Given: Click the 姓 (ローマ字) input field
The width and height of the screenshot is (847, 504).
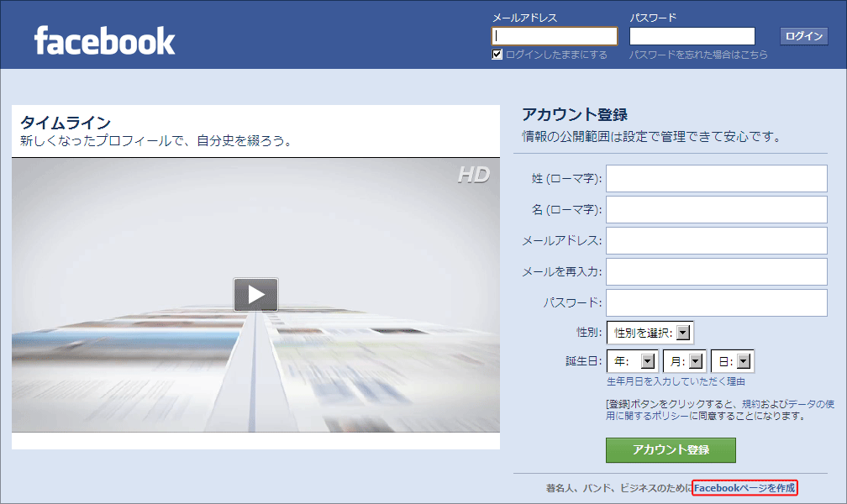Looking at the screenshot, I should [x=716, y=178].
